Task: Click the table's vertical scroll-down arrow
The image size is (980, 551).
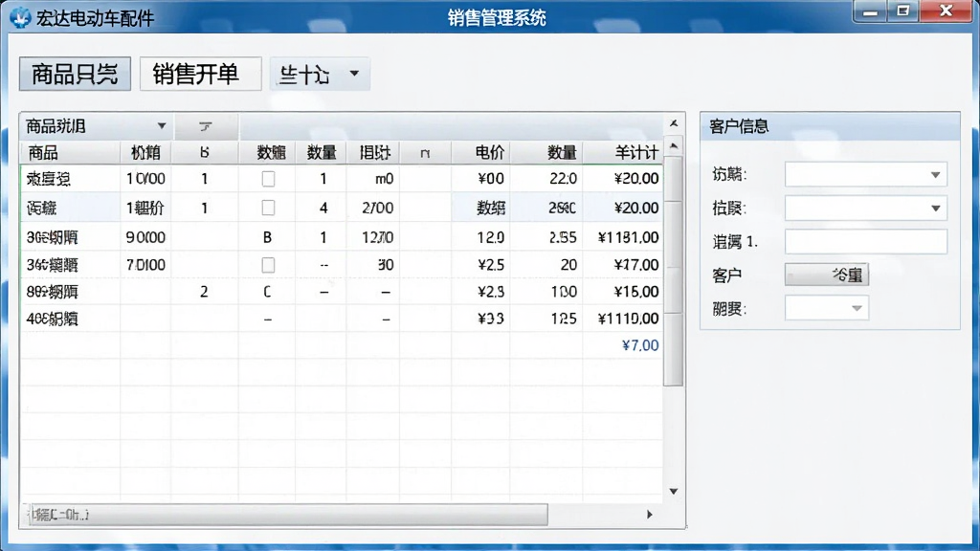Action: point(674,491)
